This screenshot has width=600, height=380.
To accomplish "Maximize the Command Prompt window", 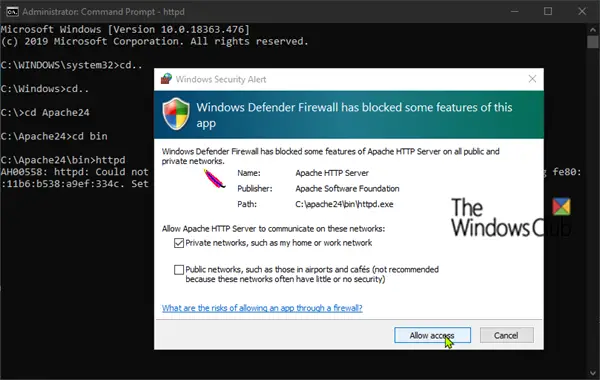I will (x=548, y=11).
